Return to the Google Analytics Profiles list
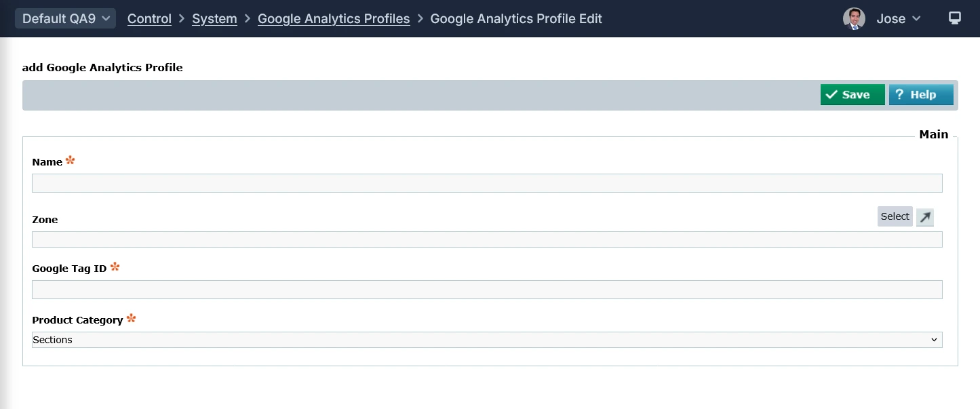980x409 pixels. 334,19
